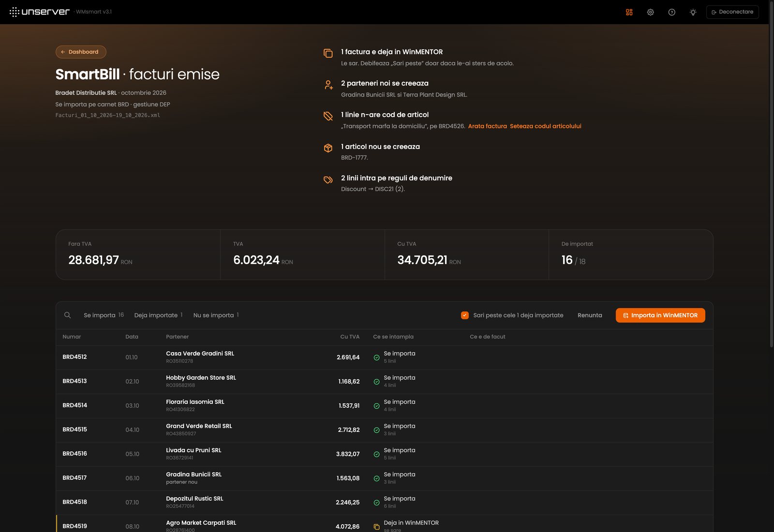
Task: Click the green check icon on BRD4512 row
Action: tap(376, 358)
